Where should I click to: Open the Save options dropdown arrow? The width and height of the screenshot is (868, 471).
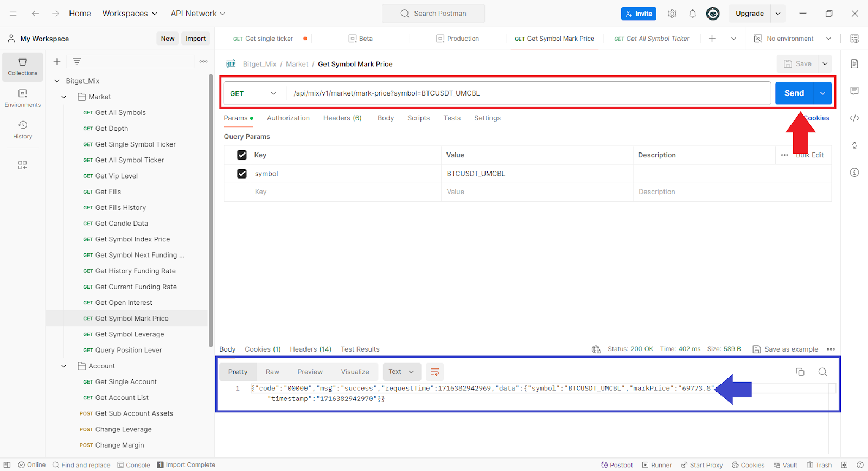point(825,64)
